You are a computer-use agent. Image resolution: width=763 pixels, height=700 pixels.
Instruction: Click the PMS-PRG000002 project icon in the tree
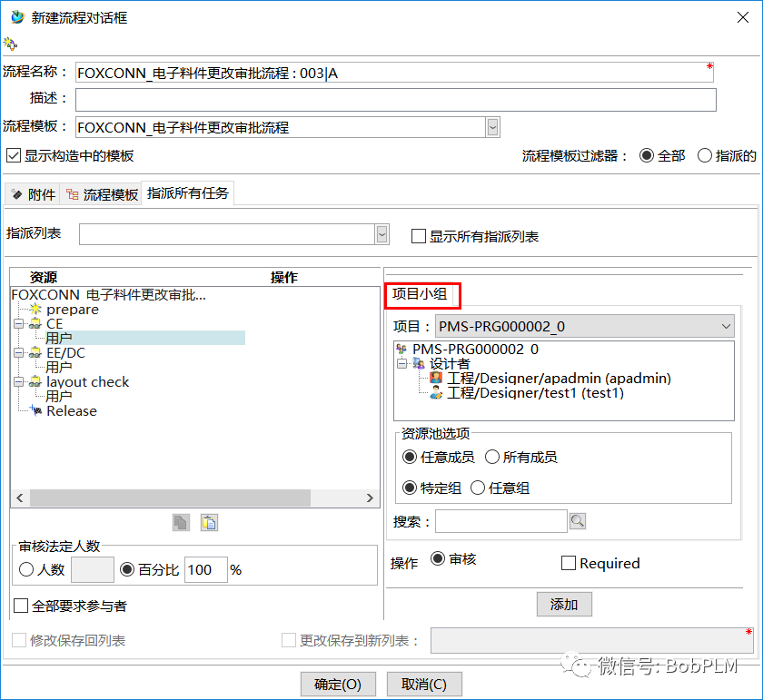[x=401, y=349]
